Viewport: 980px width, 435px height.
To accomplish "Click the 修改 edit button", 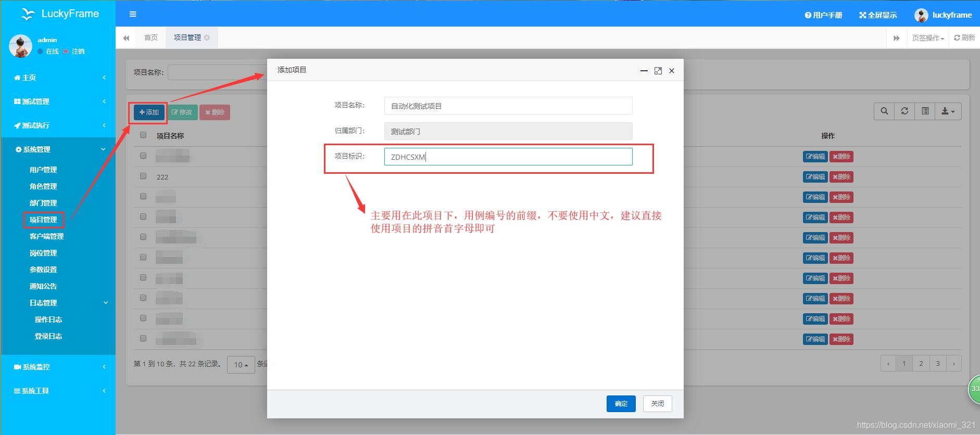I will click(182, 112).
